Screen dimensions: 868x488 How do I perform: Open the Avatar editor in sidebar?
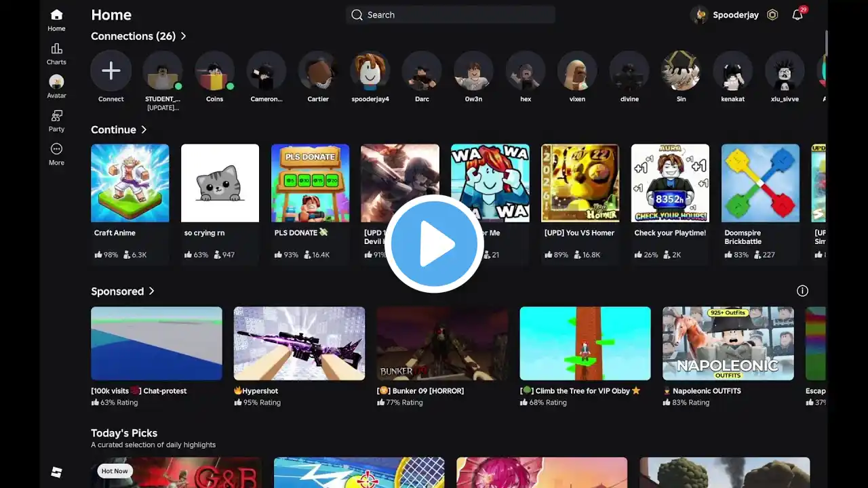[56, 87]
